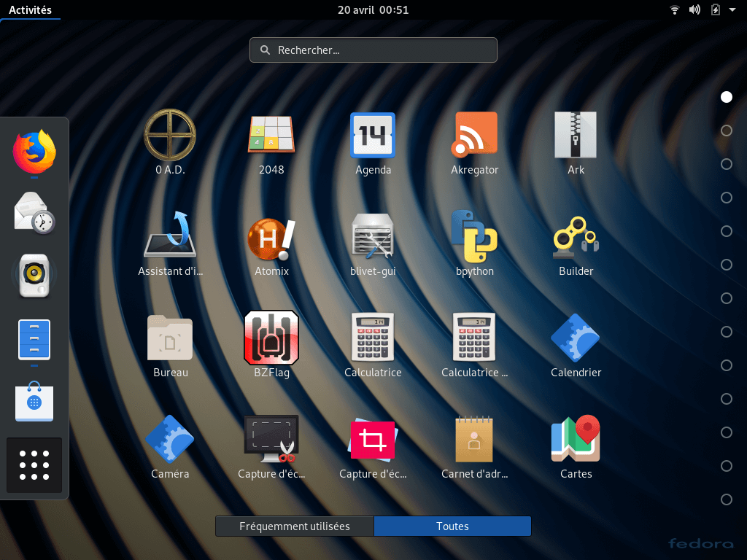The image size is (747, 560).
Task: Switch to Fréquemment utilisées tab
Action: 295,526
